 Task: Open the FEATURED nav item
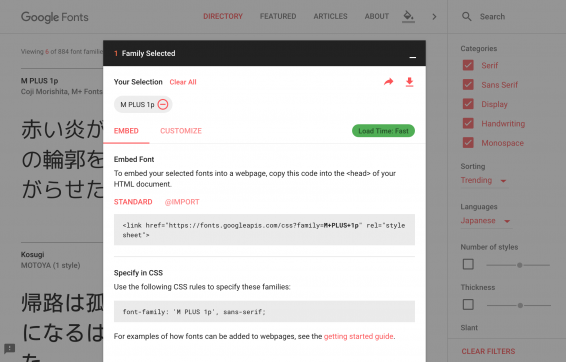278,17
